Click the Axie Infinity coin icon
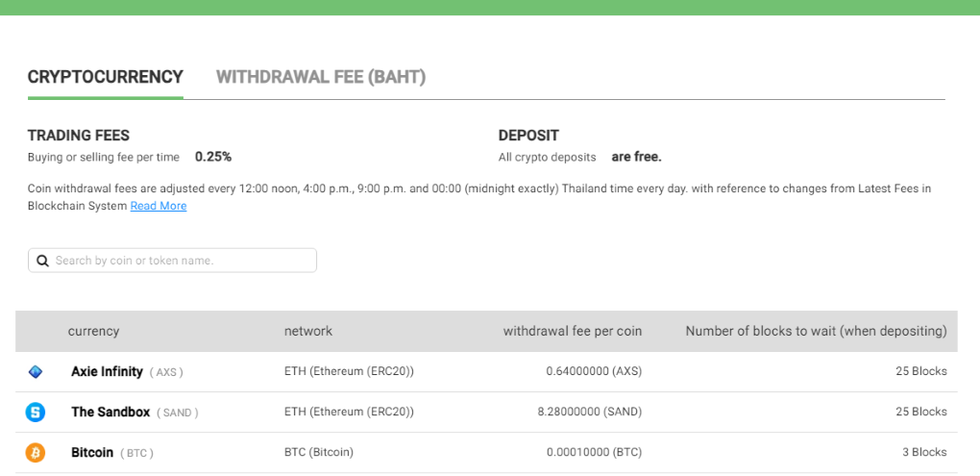This screenshot has width=980, height=476. coord(36,371)
